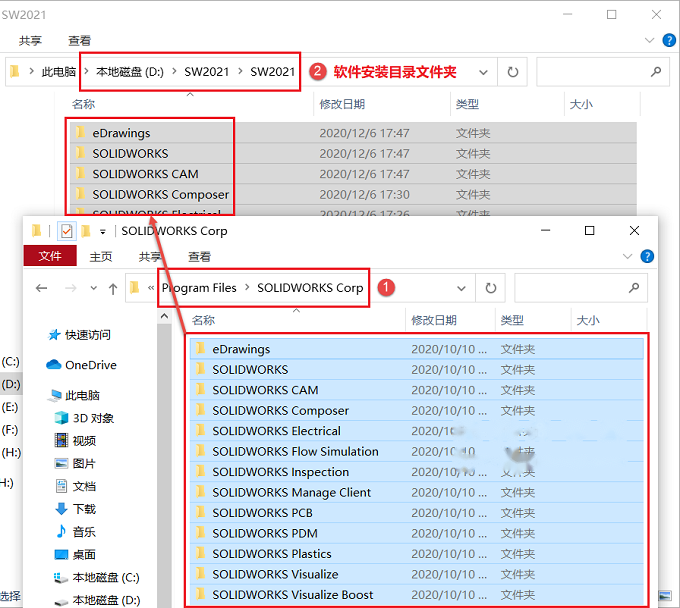Select SOLIDWORKS Inspection folder
Screen dimensions: 680x608
pos(416,472)
